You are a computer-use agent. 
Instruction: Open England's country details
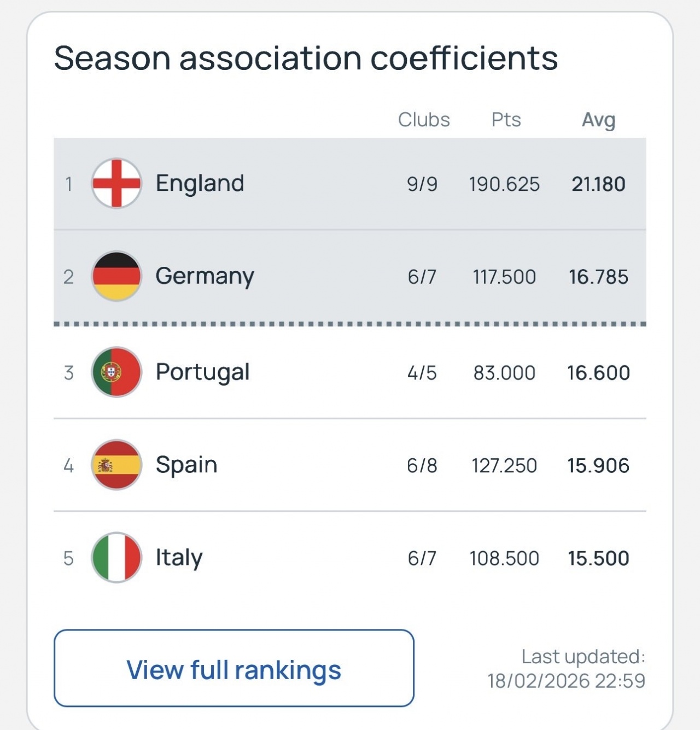click(x=200, y=183)
